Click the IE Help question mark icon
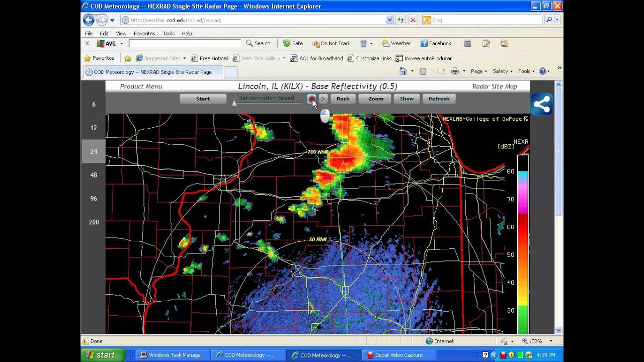Image resolution: width=644 pixels, height=362 pixels. coord(542,71)
